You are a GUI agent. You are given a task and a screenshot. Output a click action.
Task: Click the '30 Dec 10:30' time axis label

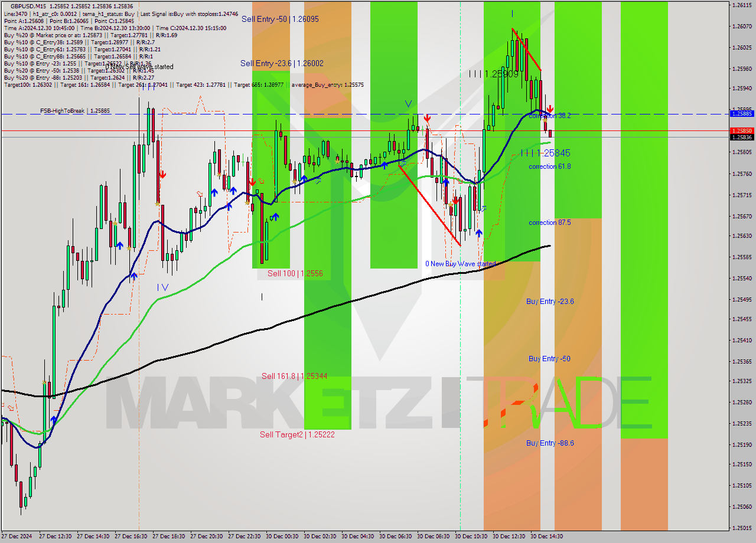(x=471, y=537)
